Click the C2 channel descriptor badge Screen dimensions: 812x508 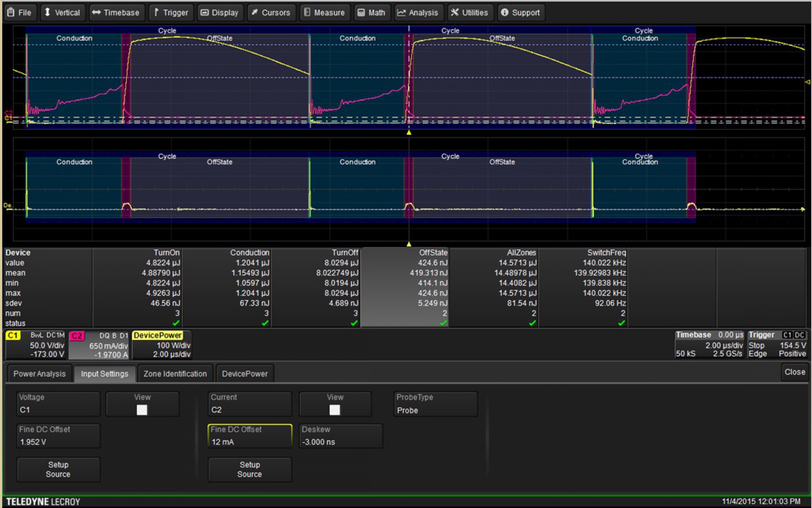pos(77,336)
